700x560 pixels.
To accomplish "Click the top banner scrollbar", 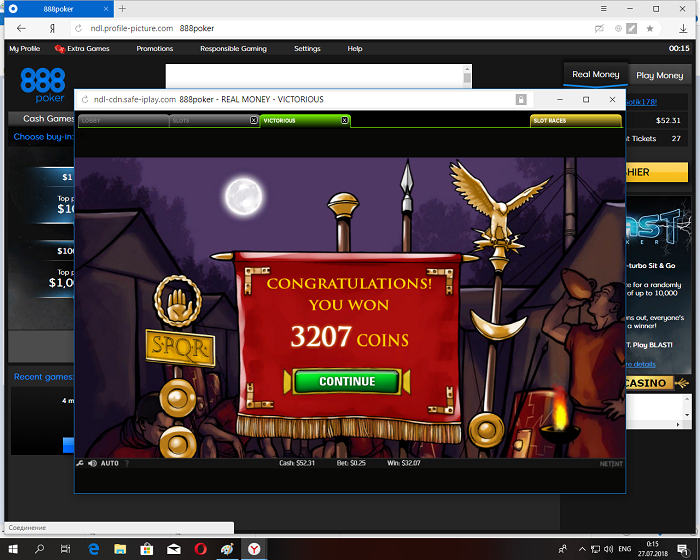I will point(467,76).
